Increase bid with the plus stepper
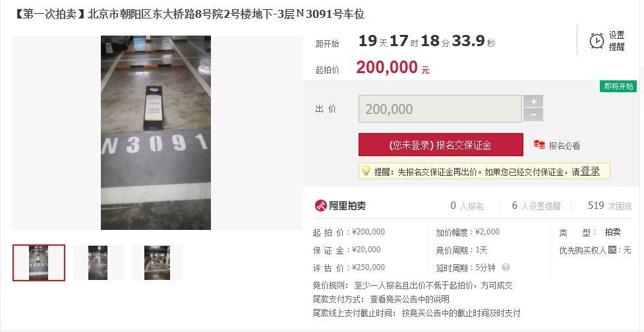This screenshot has height=332, width=644. (533, 101)
